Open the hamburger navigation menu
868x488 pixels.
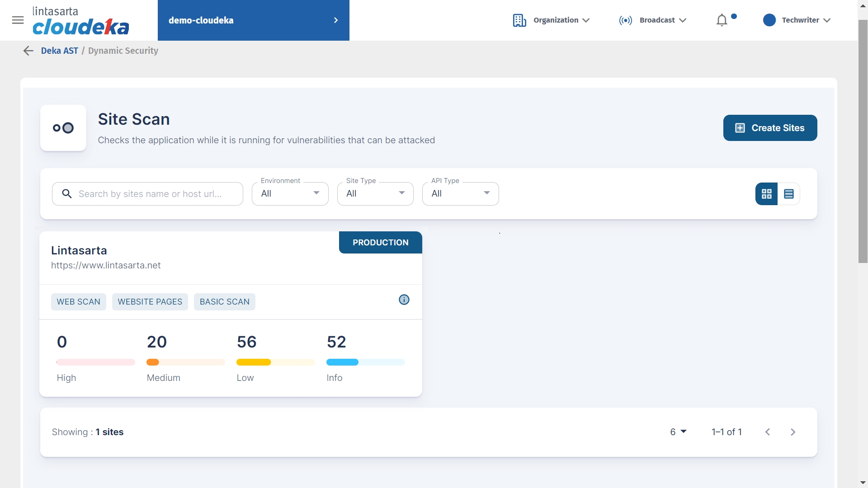click(18, 20)
